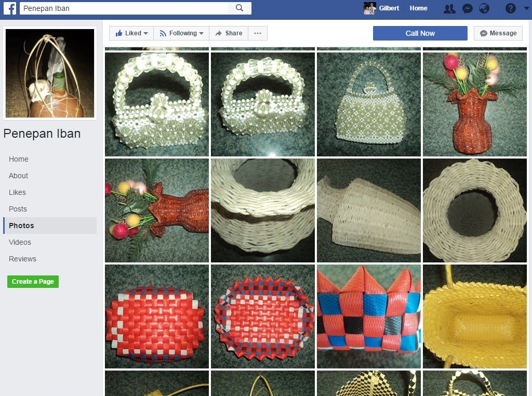Open the round cream basket top-view photo
The image size is (532, 396).
(475, 210)
